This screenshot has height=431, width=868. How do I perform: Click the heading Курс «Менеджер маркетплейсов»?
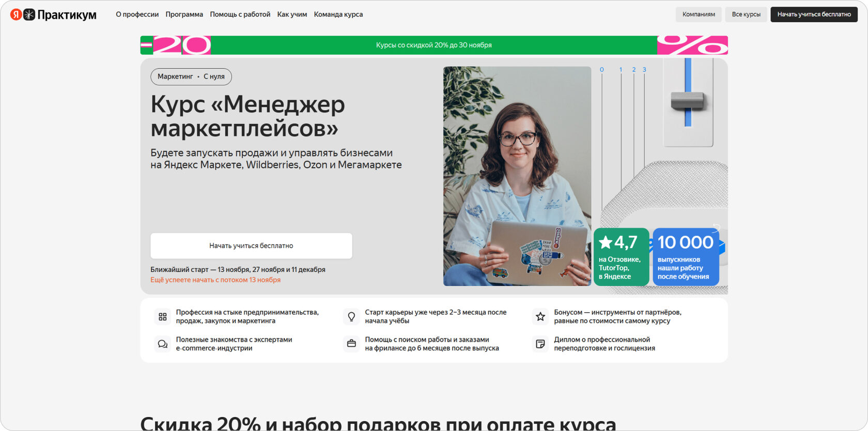[x=248, y=116]
